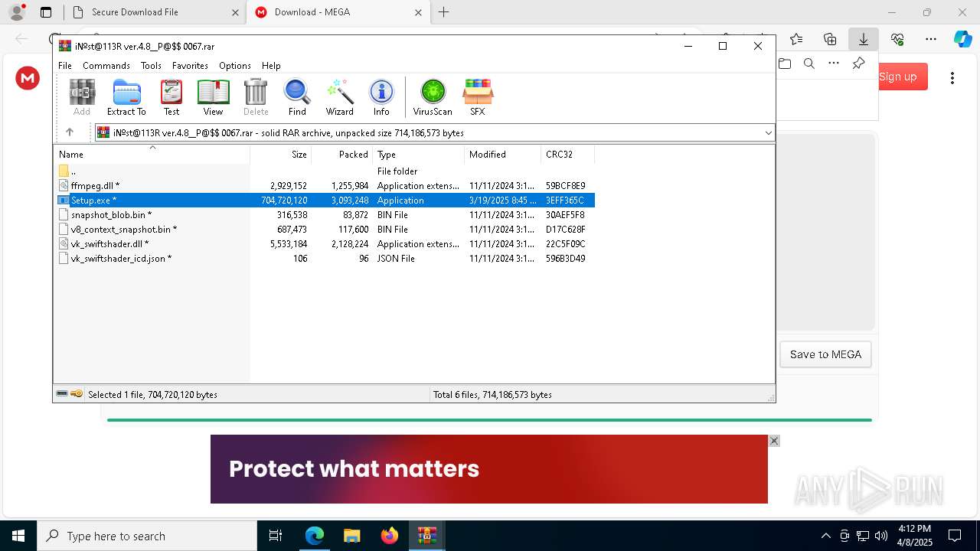
Task: Open a new browser tab
Action: pos(443,12)
